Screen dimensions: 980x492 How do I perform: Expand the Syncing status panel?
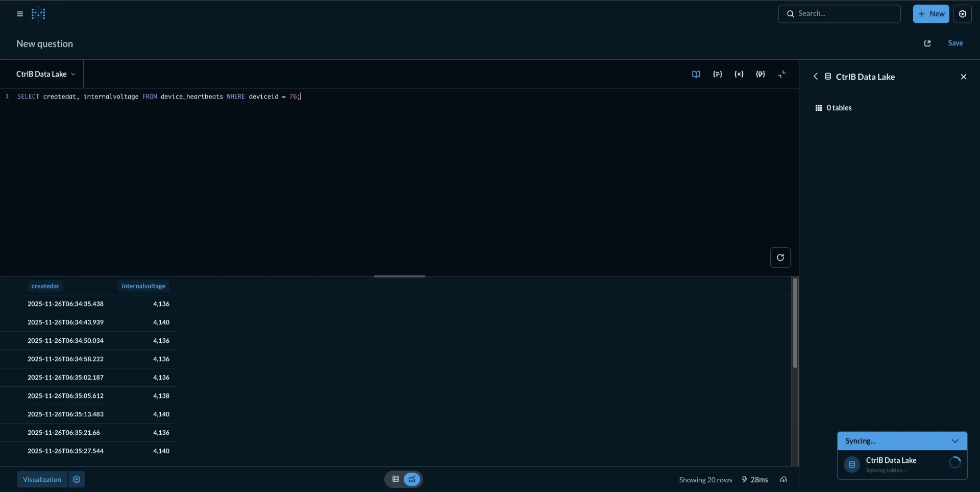pos(955,440)
